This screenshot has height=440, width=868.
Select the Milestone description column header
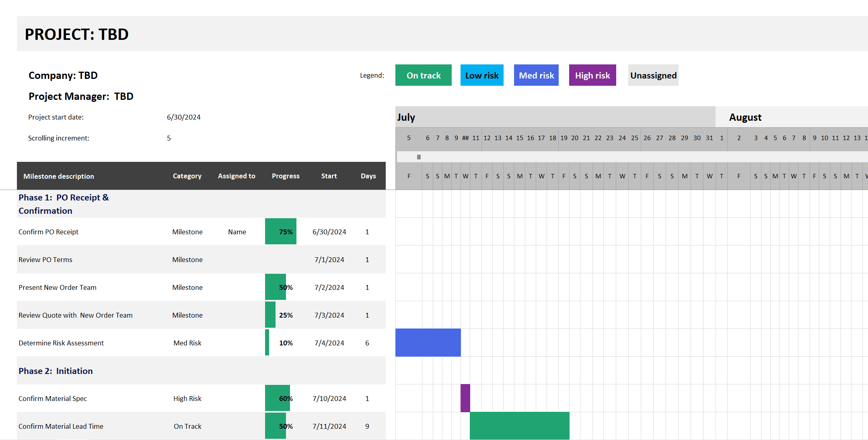(x=59, y=176)
